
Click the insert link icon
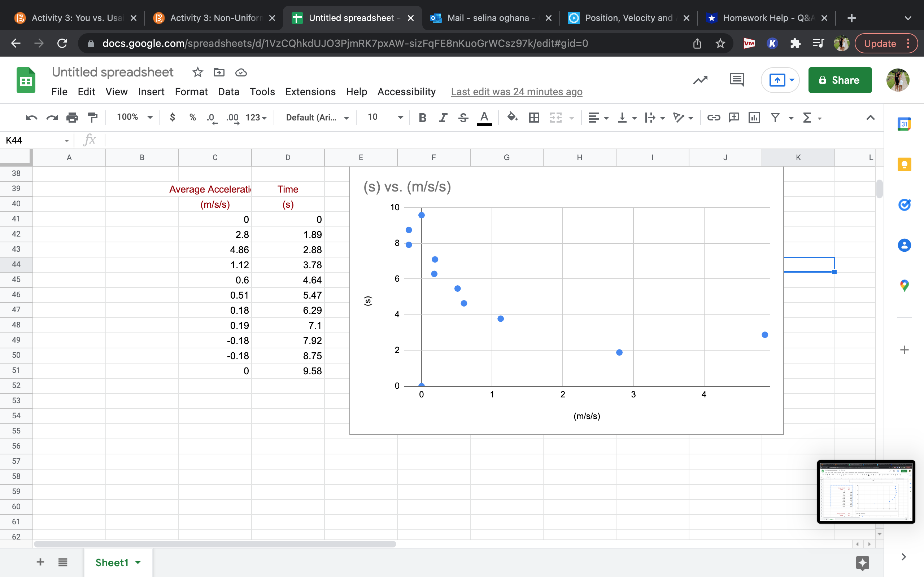click(713, 118)
